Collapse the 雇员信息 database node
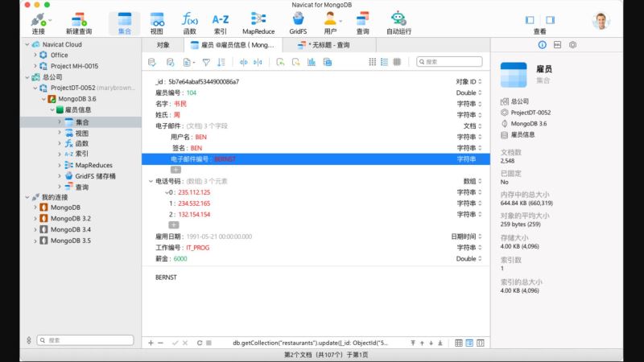Screen dimensions: 644x362 pos(52,109)
